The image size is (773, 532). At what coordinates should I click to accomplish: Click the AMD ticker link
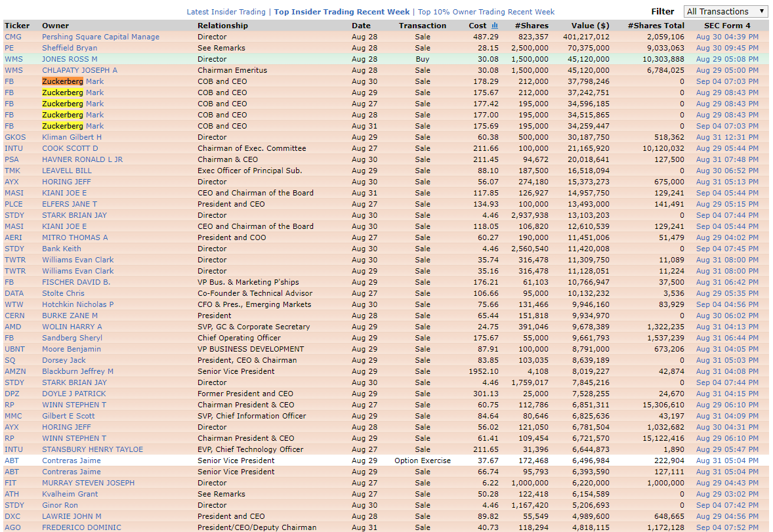click(x=13, y=327)
